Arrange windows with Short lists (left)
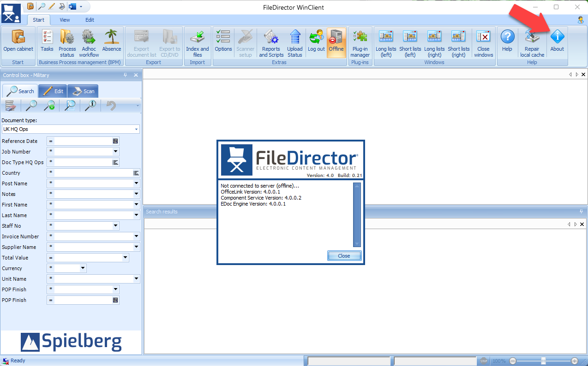 [x=410, y=42]
